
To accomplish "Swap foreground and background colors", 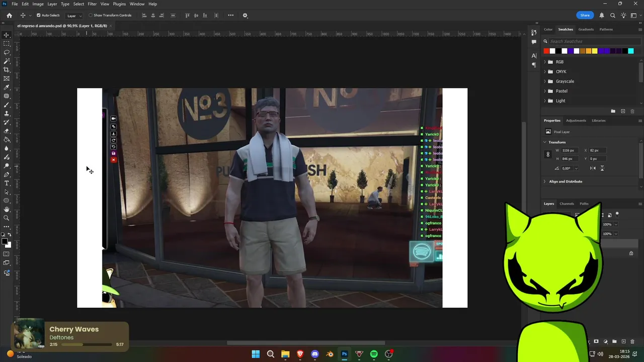I will point(10,235).
